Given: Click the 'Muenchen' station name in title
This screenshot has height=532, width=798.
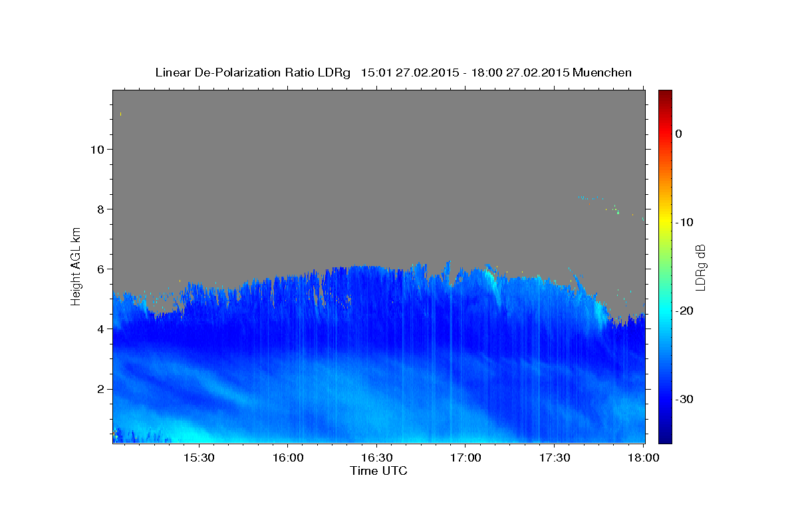Looking at the screenshot, I should click(601, 72).
